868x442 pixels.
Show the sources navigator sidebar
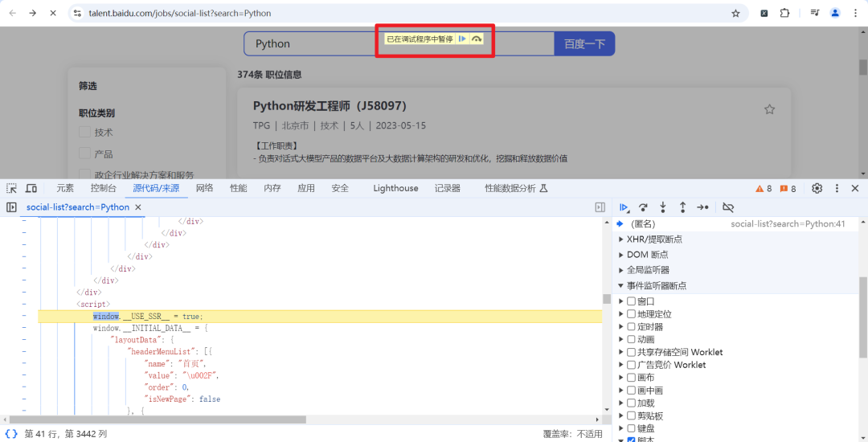11,207
